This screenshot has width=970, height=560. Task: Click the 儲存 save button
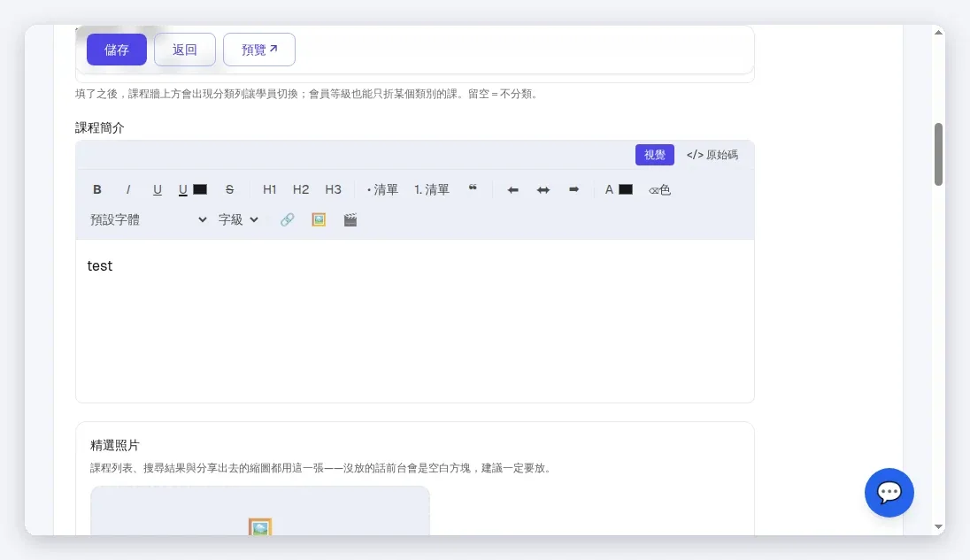click(x=116, y=50)
